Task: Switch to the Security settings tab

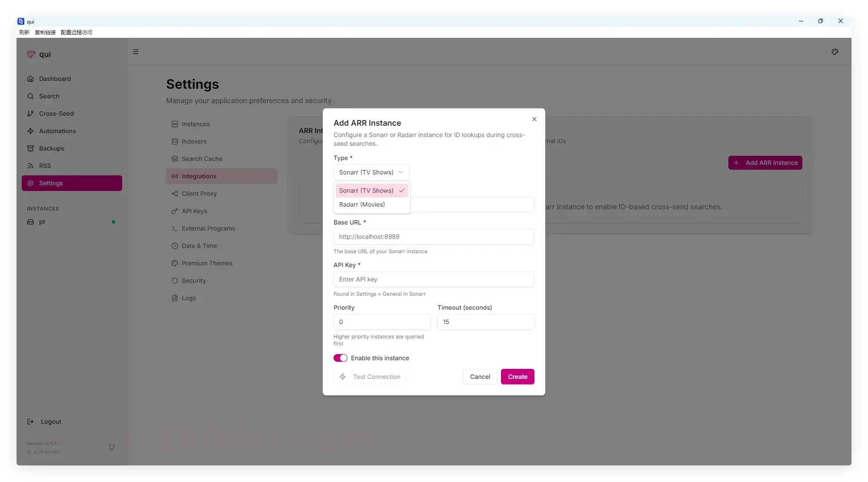Action: tap(194, 281)
